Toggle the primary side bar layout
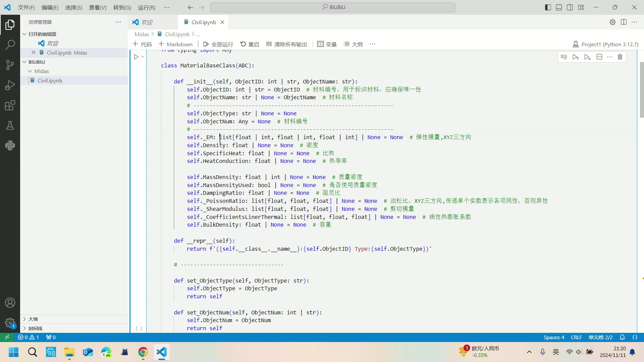The height and width of the screenshot is (362, 644). coord(548,7)
